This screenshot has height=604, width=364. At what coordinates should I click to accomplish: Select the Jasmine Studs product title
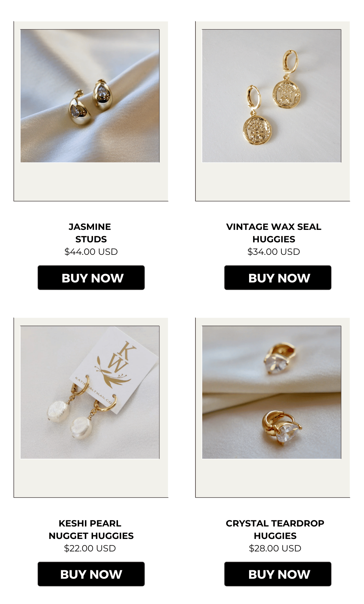click(90, 233)
